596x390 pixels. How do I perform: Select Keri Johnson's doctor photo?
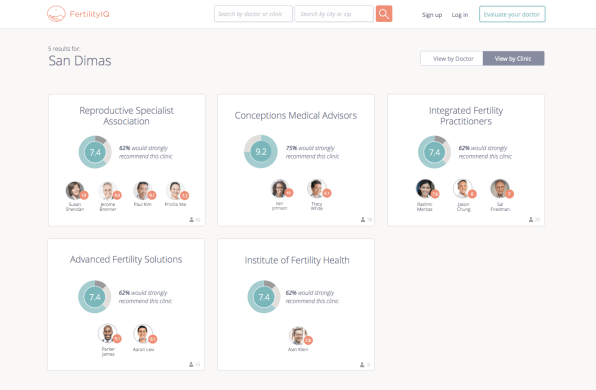pyautogui.click(x=279, y=188)
